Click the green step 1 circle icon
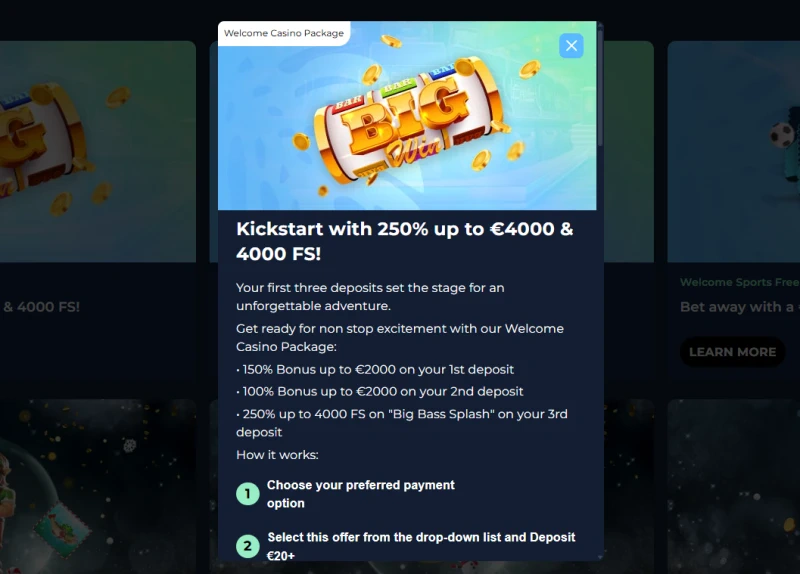The width and height of the screenshot is (800, 574). coord(247,494)
